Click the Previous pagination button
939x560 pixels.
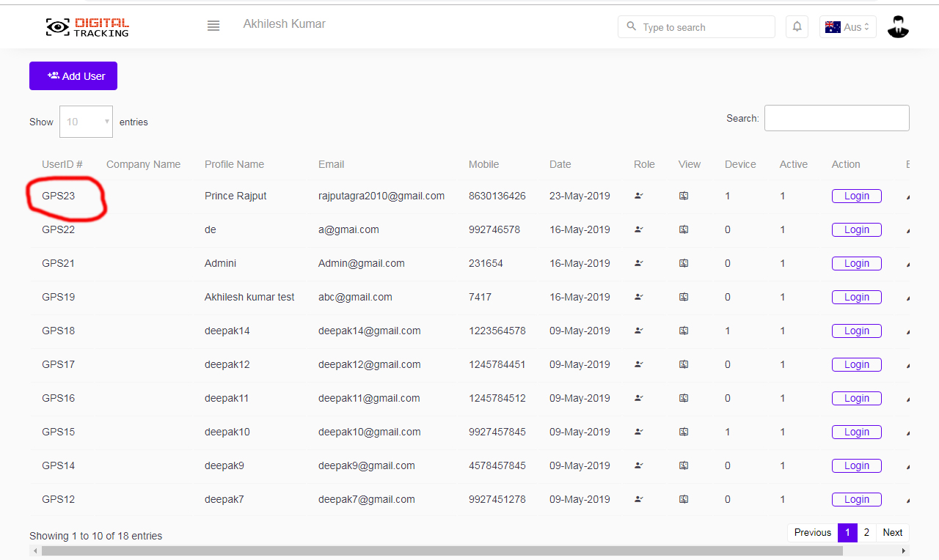[813, 533]
